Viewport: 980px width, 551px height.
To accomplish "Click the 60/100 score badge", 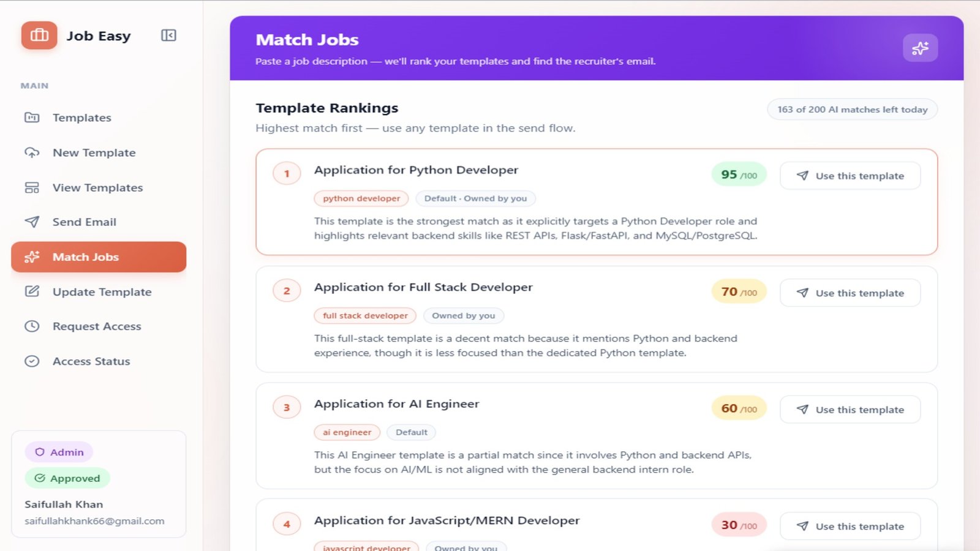I will (x=739, y=408).
